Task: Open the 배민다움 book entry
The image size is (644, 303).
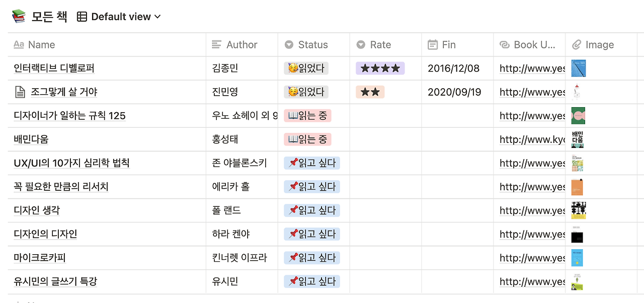Action: pyautogui.click(x=31, y=139)
